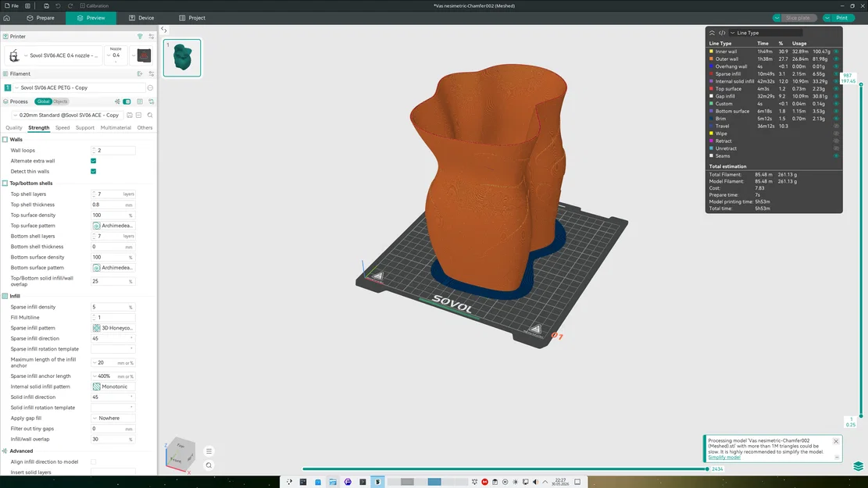Hide Inner wall lines with the eye
The width and height of the screenshot is (868, 488).
click(837, 52)
